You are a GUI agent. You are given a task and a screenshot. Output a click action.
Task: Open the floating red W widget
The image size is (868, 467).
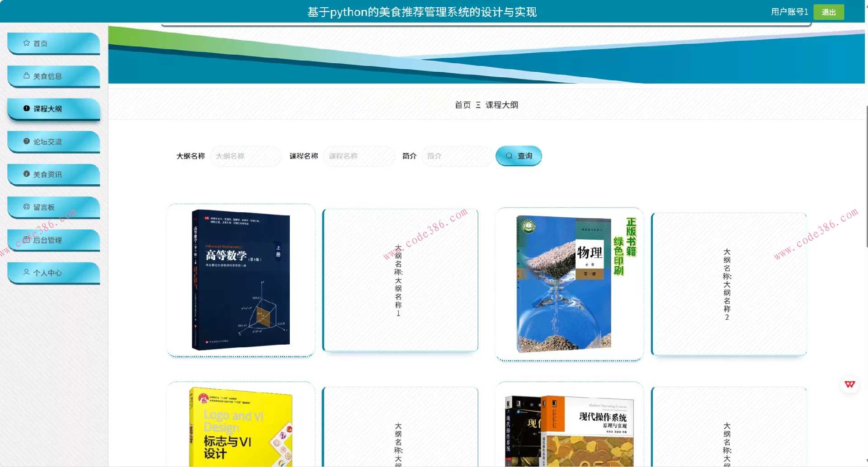(x=850, y=384)
